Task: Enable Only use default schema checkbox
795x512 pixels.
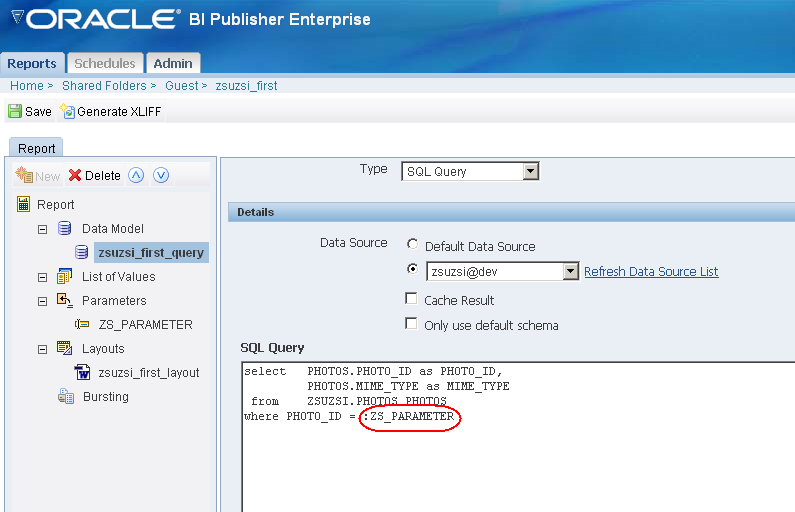Action: (x=411, y=323)
